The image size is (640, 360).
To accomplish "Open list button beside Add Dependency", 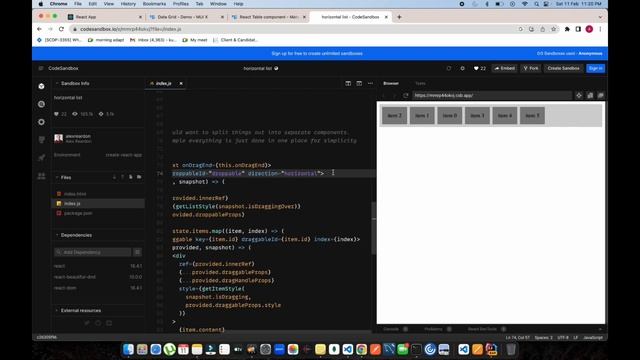I will [x=138, y=252].
